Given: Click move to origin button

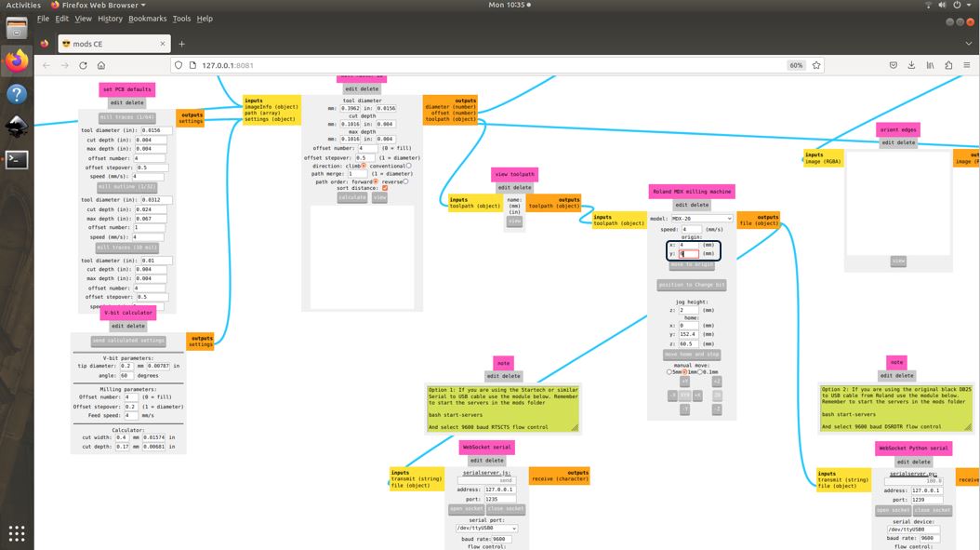Looking at the screenshot, I should click(692, 264).
